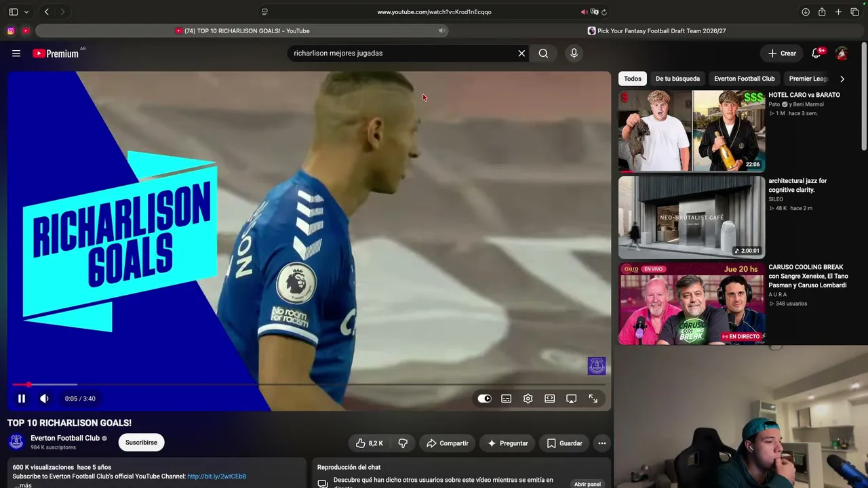
Task: Click Abrir panel for chat replay
Action: pos(587,484)
